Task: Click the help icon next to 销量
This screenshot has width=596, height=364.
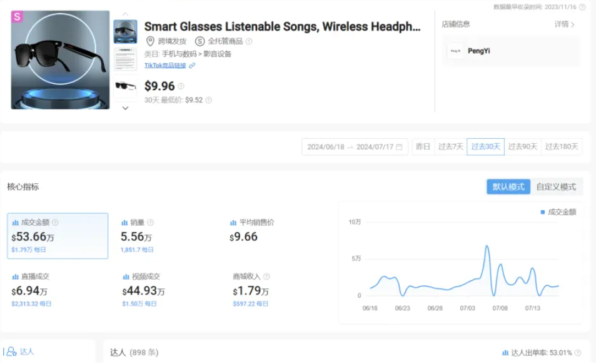Action: point(150,222)
